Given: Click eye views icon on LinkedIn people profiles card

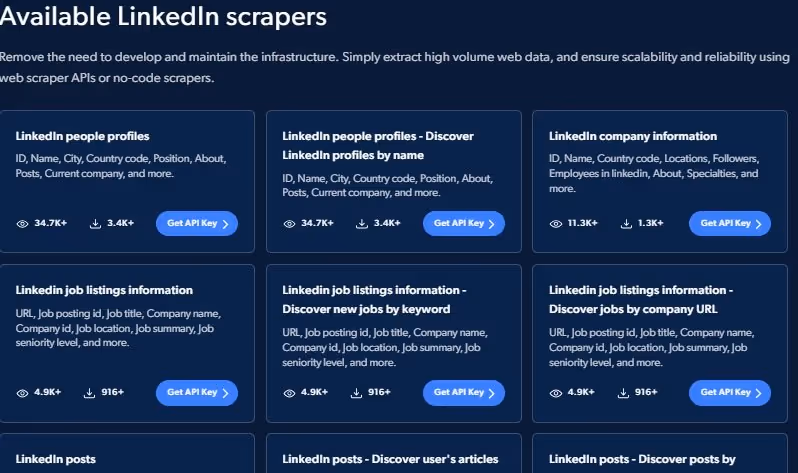Looking at the screenshot, I should tap(22, 224).
